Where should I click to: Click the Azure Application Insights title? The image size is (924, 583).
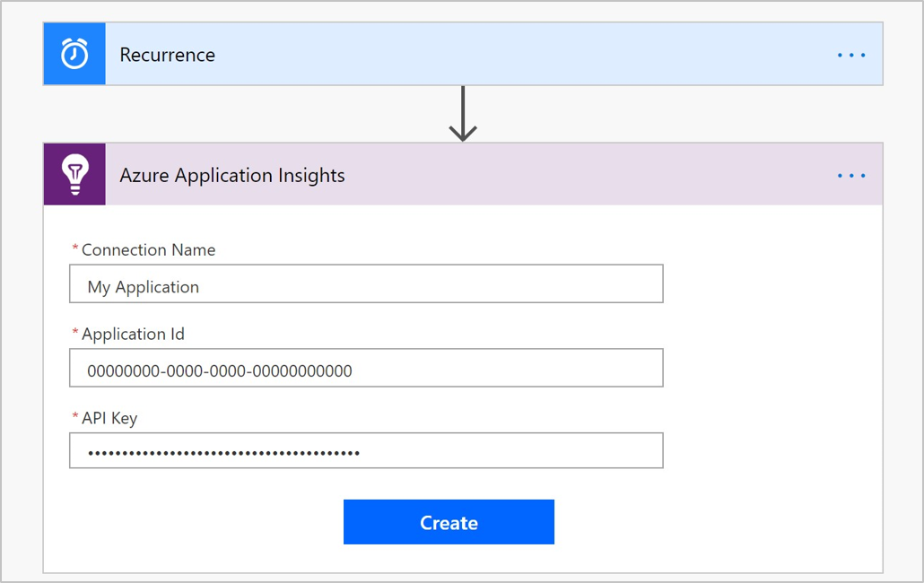point(232,176)
